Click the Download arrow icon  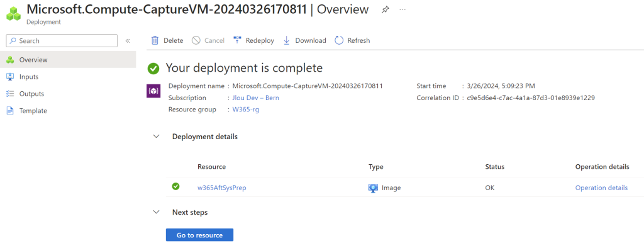tap(287, 40)
